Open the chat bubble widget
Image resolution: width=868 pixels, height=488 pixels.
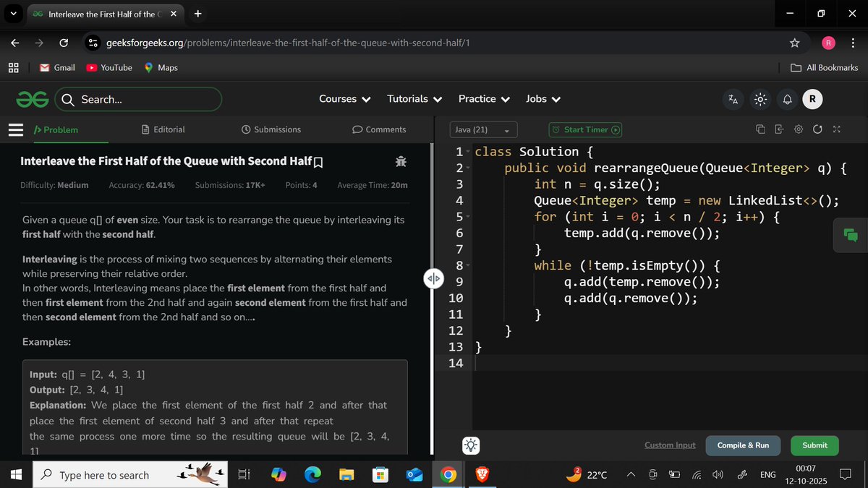(x=851, y=234)
